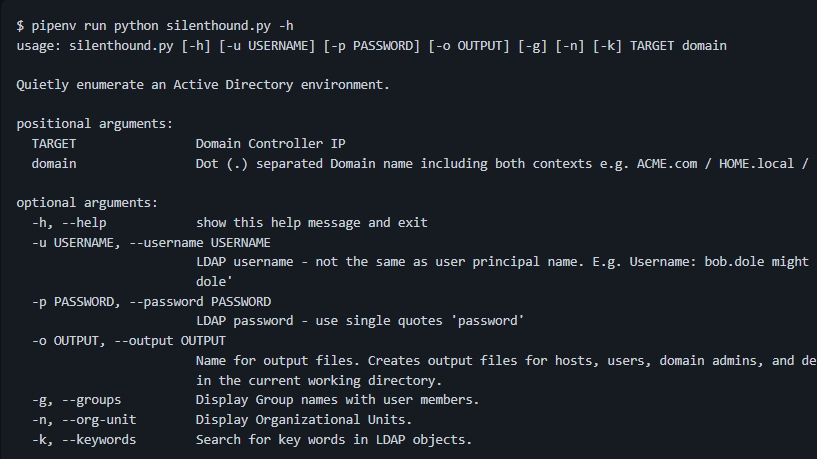Image resolution: width=817 pixels, height=459 pixels.
Task: Click the "LDAP username" description line
Action: 502,262
